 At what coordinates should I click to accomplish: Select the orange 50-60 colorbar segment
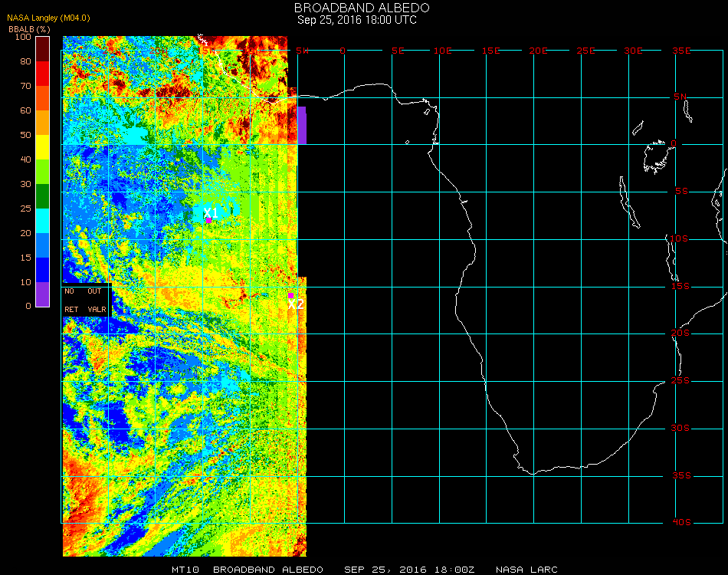(x=43, y=123)
